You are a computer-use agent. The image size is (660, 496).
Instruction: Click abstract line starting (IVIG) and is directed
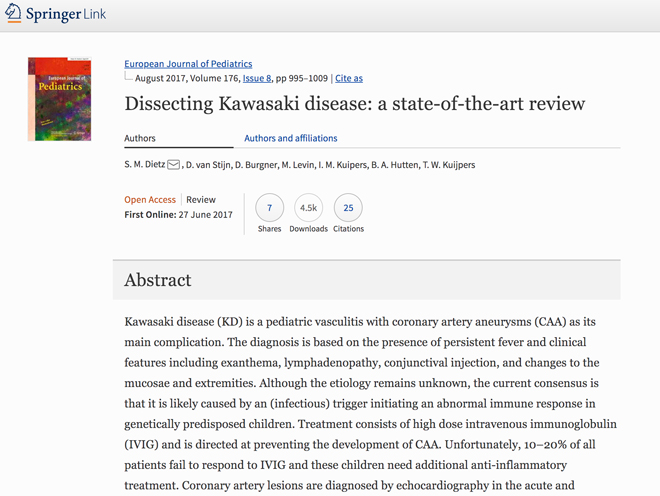360,445
